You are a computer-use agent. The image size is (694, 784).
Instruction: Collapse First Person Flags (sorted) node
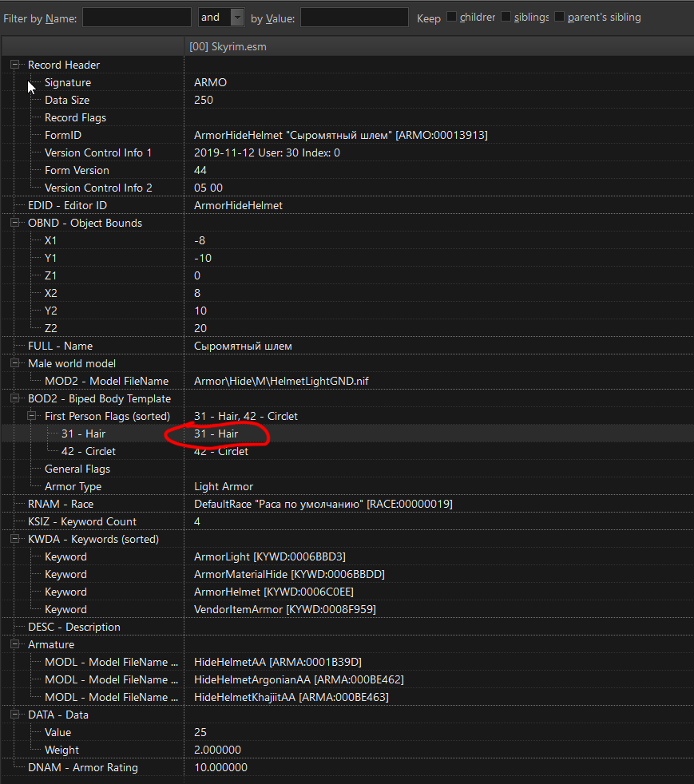[31, 415]
